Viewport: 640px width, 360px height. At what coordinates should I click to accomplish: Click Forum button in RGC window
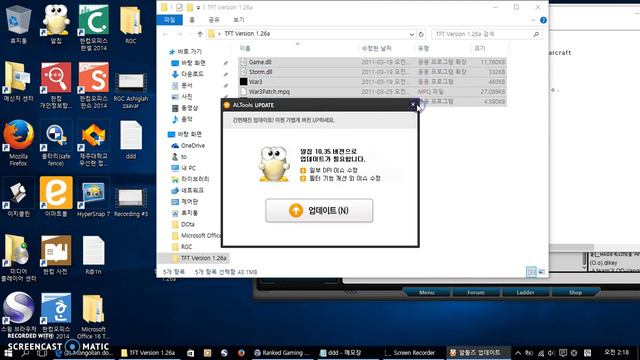click(476, 292)
